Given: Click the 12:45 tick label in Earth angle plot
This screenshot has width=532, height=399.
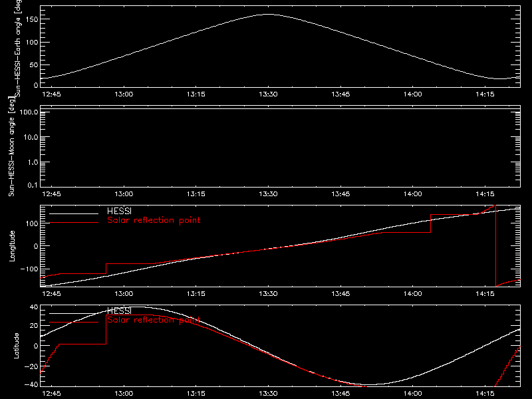Looking at the screenshot, I should pos(51,94).
